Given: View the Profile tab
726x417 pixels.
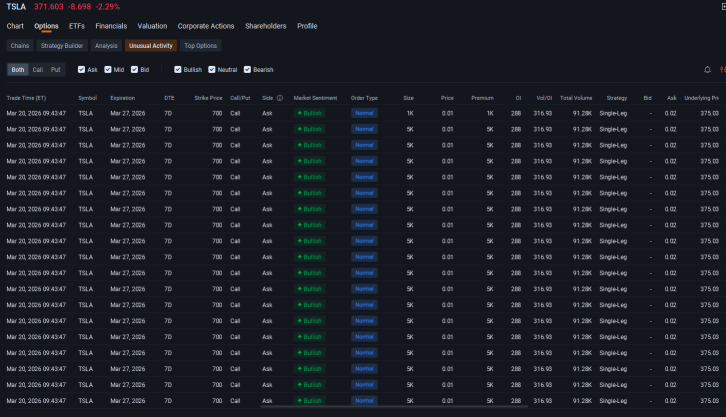Looking at the screenshot, I should pyautogui.click(x=307, y=26).
